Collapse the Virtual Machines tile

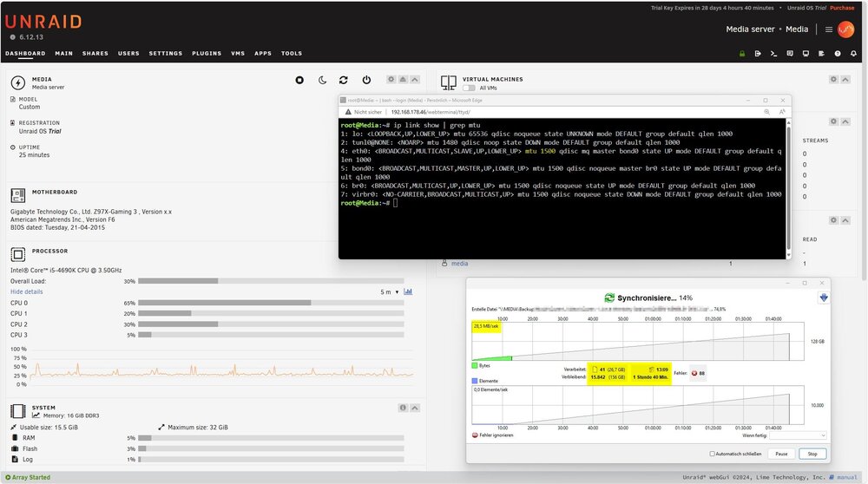tap(845, 80)
